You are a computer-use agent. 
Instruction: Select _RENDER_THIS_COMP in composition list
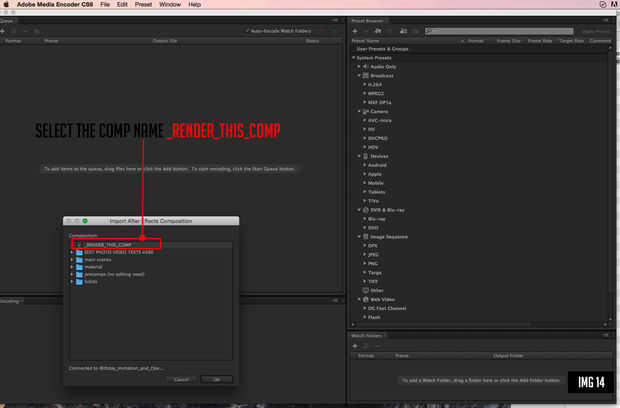151,244
